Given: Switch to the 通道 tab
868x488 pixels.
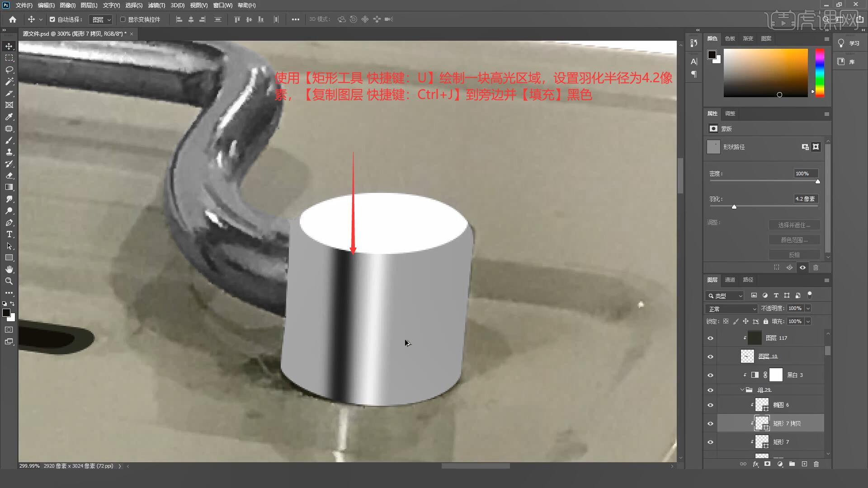Looking at the screenshot, I should 730,280.
